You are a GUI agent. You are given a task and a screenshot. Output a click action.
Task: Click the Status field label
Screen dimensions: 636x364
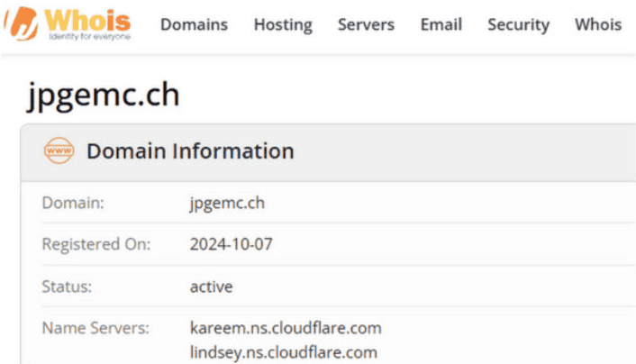(66, 287)
